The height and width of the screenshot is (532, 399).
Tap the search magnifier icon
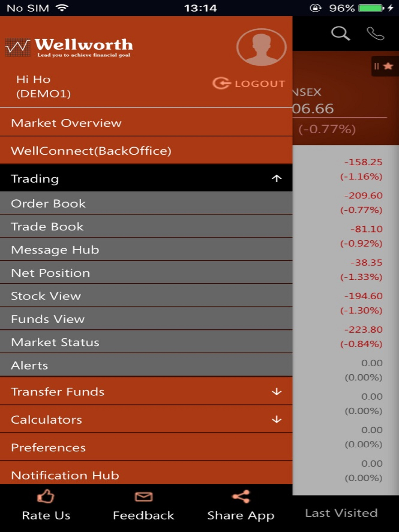click(x=340, y=33)
